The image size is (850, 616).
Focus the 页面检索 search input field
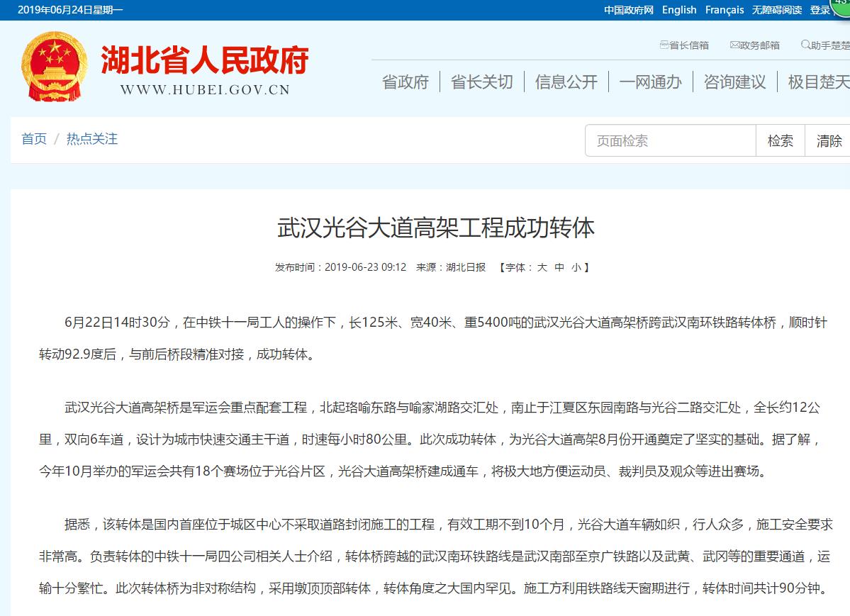[x=670, y=141]
